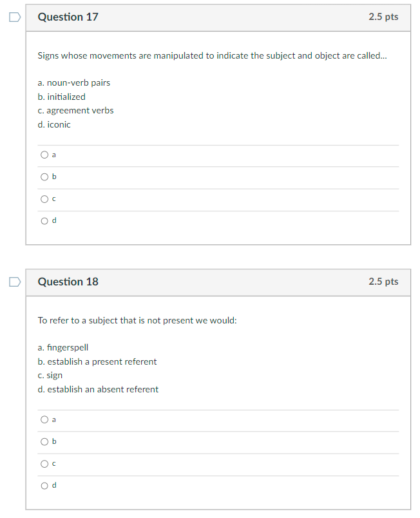Viewport: 420px width, 518px height.
Task: Click the "d. establish an absent referent" text
Action: 98,389
